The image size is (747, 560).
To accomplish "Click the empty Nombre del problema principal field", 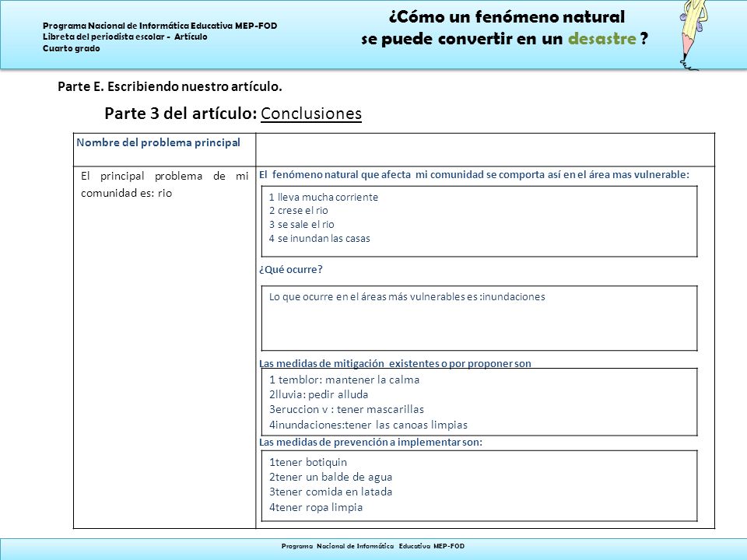I will pyautogui.click(x=485, y=149).
